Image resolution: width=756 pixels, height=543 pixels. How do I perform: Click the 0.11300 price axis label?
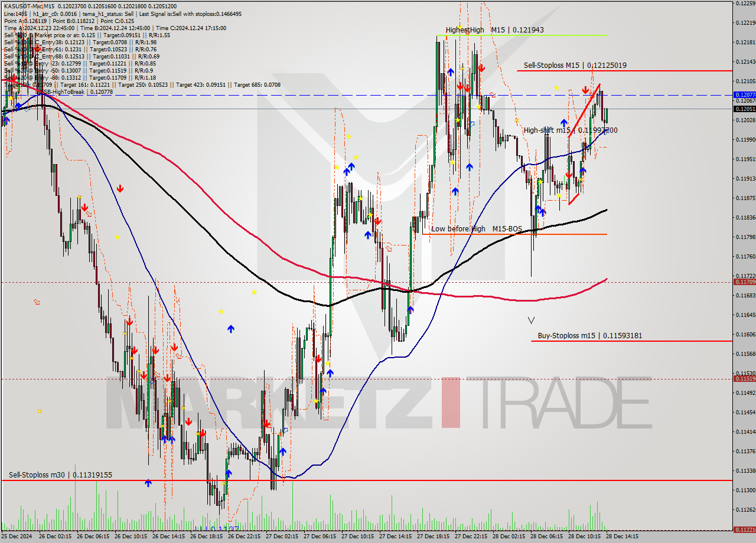[x=745, y=490]
